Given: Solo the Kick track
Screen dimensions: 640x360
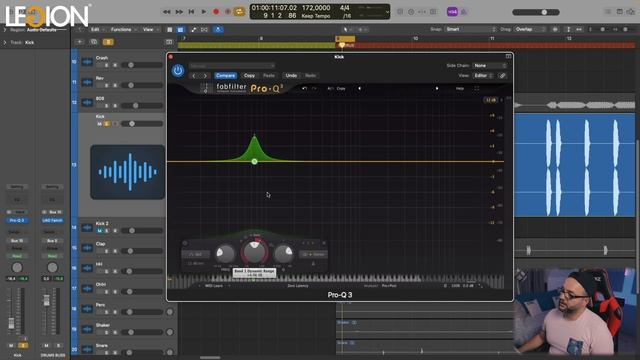Looking at the screenshot, I should click(x=107, y=124).
